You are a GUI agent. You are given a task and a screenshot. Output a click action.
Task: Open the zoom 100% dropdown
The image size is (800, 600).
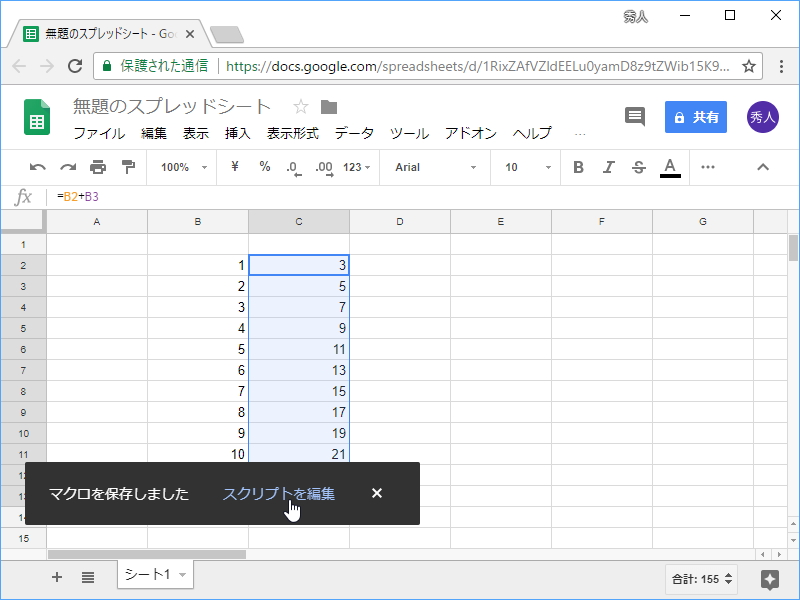pyautogui.click(x=184, y=167)
